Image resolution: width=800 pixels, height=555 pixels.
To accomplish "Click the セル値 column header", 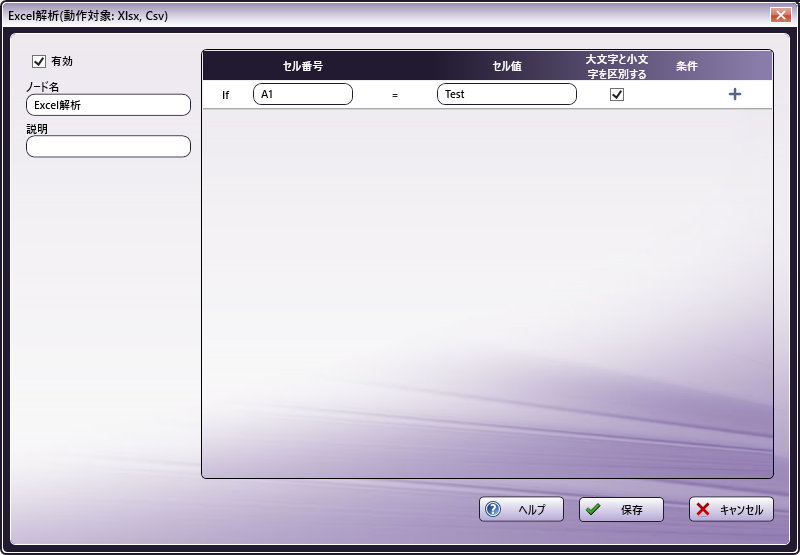I will [507, 66].
